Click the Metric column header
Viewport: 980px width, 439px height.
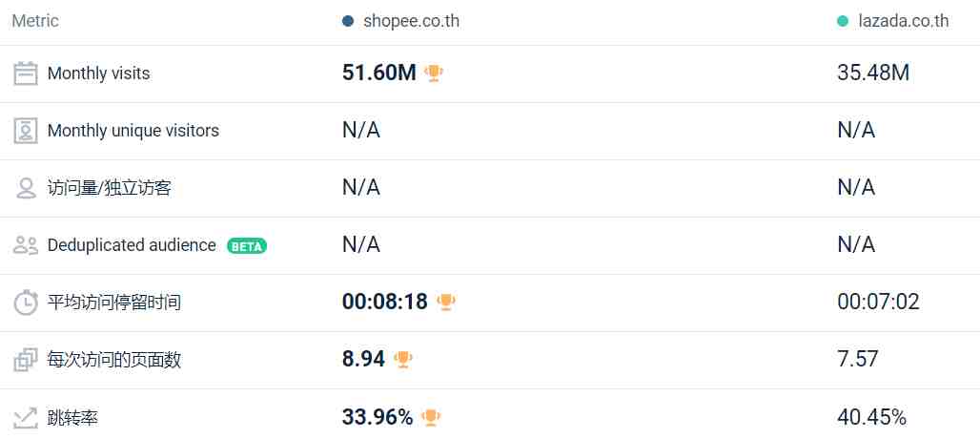coord(35,21)
